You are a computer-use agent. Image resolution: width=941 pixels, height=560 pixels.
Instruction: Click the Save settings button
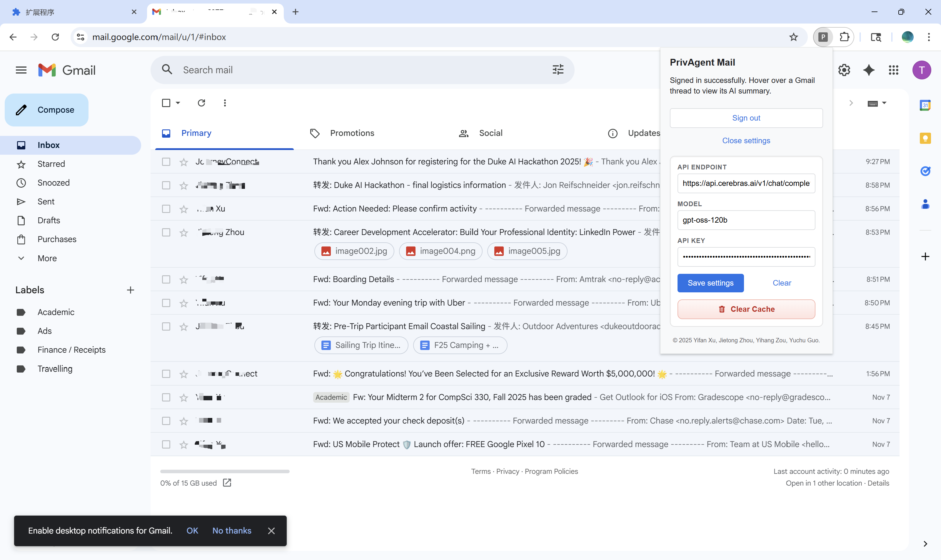coord(710,283)
